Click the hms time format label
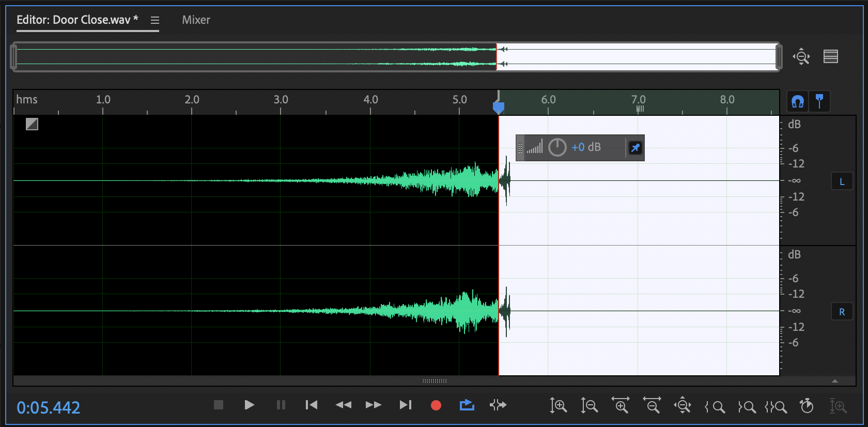868x427 pixels. pyautogui.click(x=27, y=99)
